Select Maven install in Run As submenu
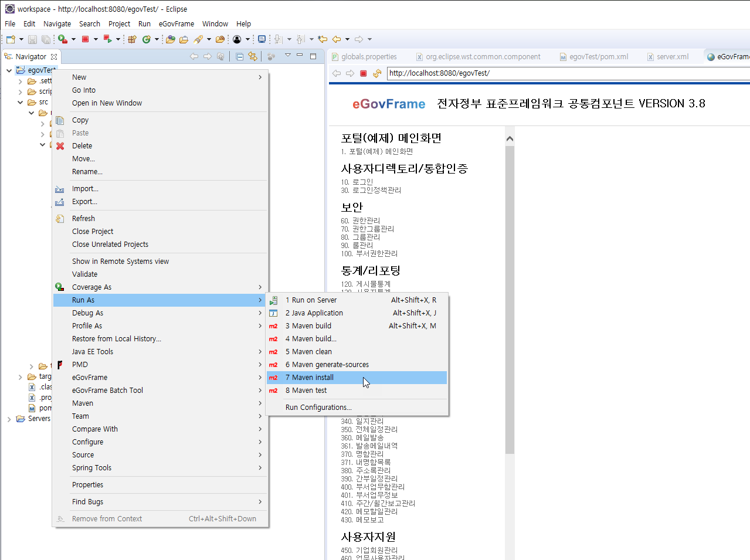The width and height of the screenshot is (750, 560). click(357, 378)
